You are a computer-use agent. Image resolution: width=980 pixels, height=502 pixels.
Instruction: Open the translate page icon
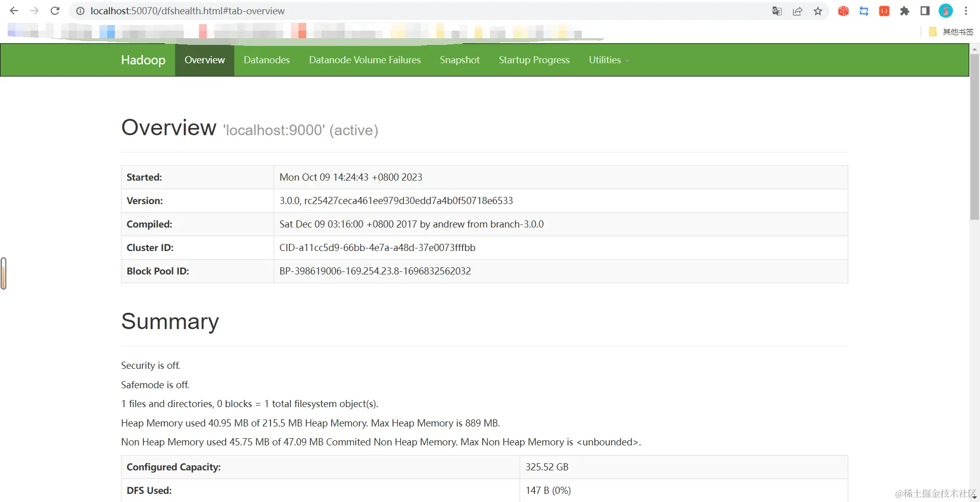pos(777,11)
